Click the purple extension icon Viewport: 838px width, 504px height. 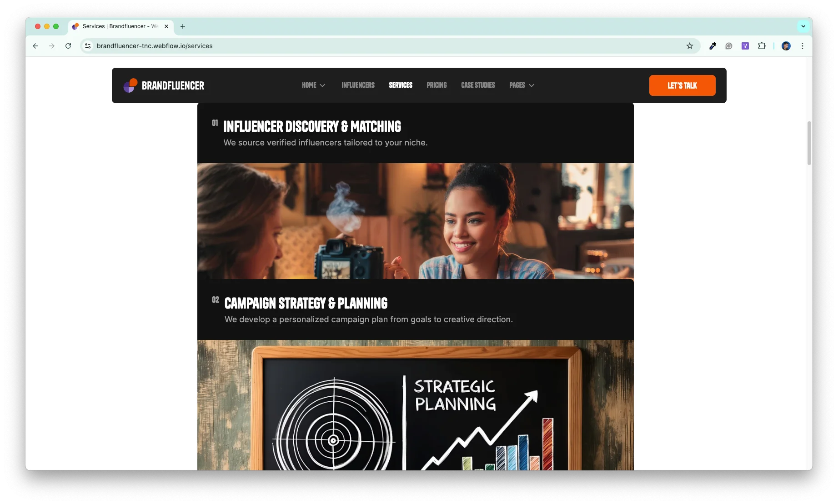[x=745, y=46]
